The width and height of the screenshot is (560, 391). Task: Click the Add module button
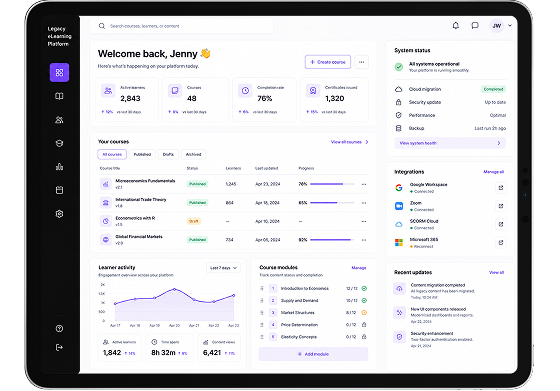pos(313,354)
